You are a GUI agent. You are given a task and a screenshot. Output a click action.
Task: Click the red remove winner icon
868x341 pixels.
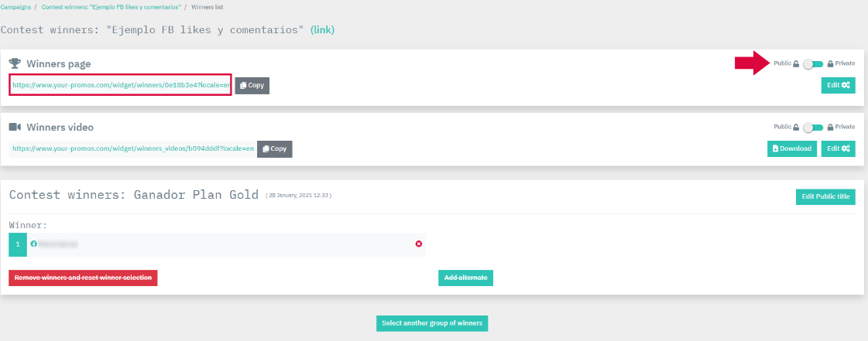[419, 244]
